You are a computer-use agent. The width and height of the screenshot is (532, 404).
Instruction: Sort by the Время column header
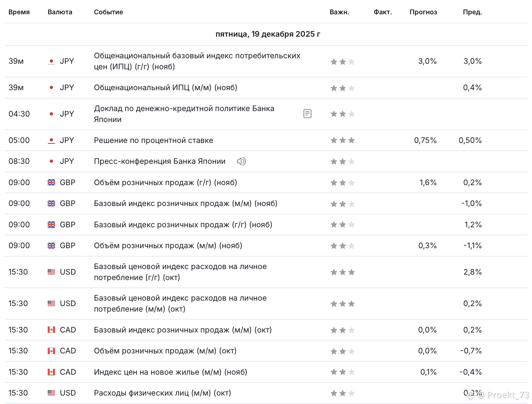19,12
